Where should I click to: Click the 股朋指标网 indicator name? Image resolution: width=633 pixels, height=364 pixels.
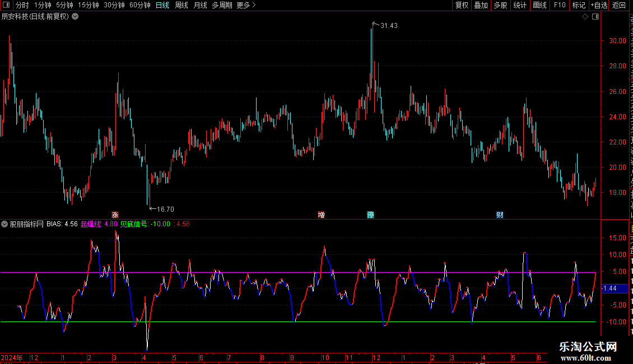[x=27, y=224]
